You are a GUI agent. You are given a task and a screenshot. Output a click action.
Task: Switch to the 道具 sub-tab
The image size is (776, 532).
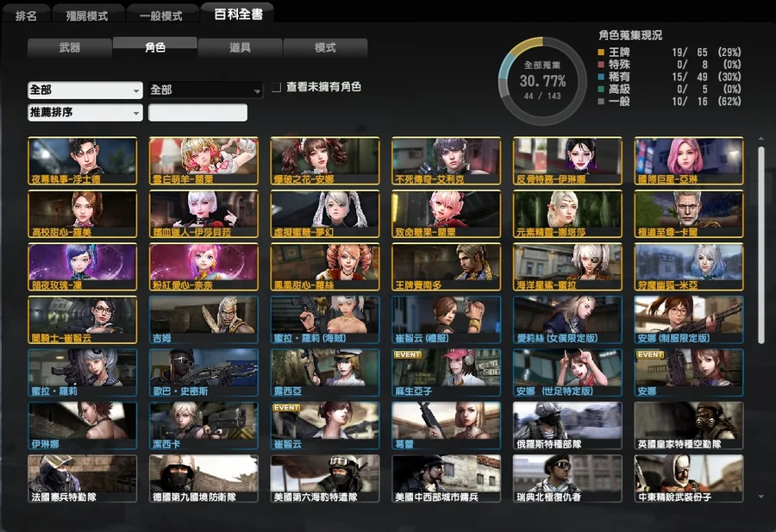(240, 47)
